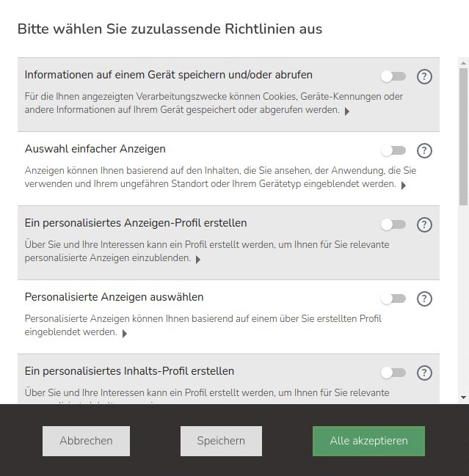Click the scrollbar up arrow
The width and height of the screenshot is (469, 476).
pos(463,62)
